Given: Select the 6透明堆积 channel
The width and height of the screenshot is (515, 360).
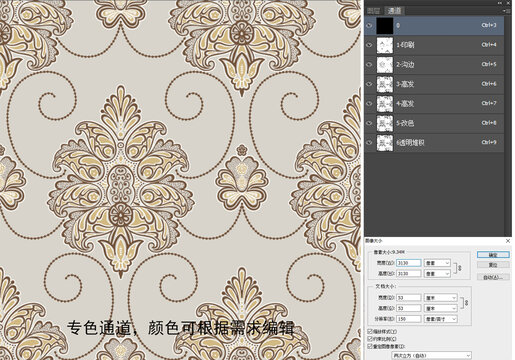Looking at the screenshot, I should (434, 143).
